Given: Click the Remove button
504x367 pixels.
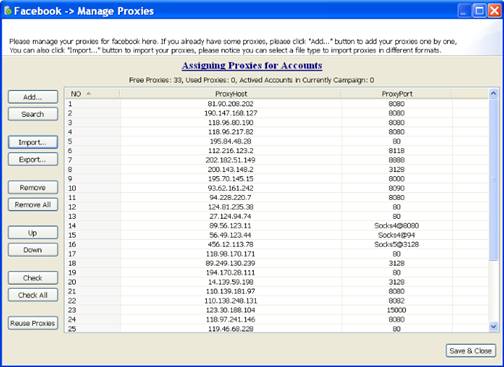Looking at the screenshot, I should click(x=33, y=187).
